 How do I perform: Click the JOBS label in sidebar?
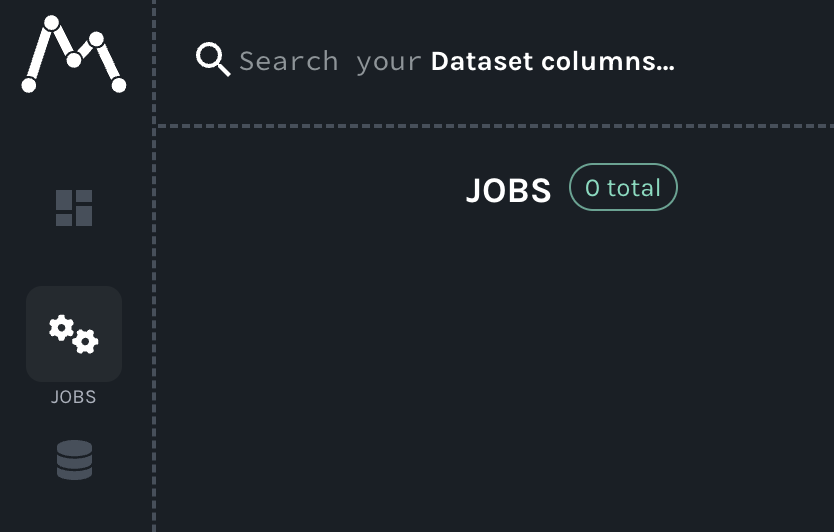(74, 397)
